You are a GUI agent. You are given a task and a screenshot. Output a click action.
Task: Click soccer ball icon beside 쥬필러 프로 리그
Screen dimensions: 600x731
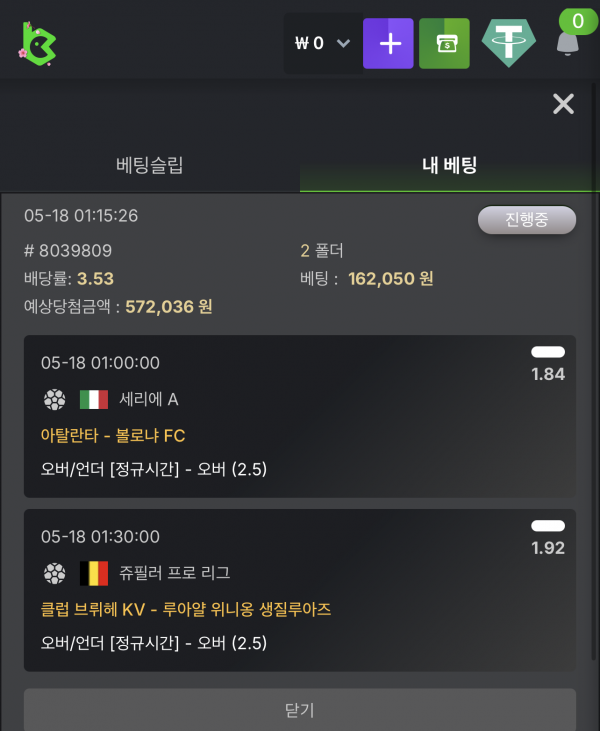point(55,573)
